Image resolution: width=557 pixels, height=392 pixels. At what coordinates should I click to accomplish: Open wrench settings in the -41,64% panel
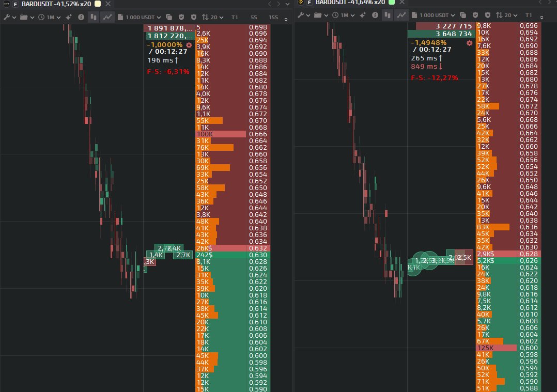301,15
